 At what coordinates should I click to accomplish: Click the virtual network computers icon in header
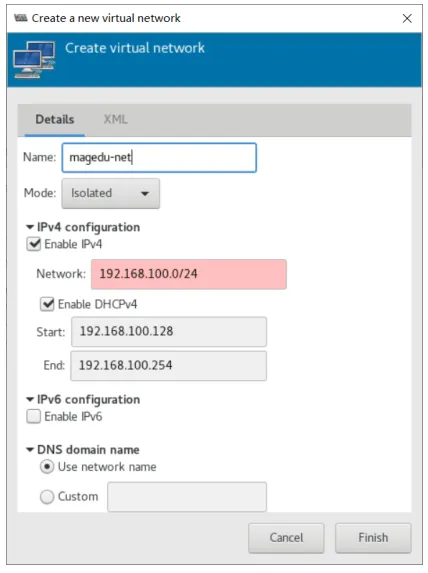pos(34,60)
